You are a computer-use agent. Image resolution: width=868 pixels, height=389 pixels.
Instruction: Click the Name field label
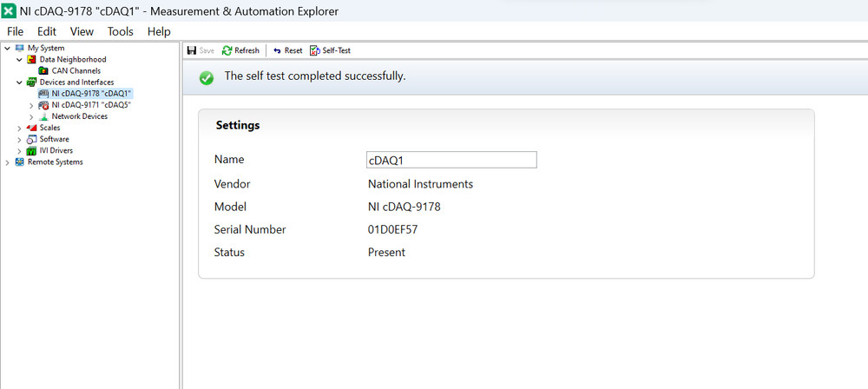click(x=229, y=160)
